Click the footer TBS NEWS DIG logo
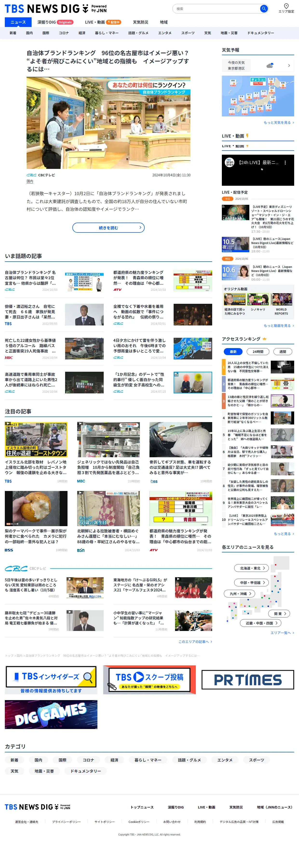299x868 pixels. (37, 807)
